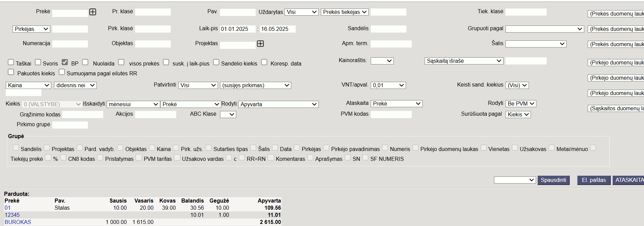This screenshot has height=226, width=644.
Task: Open the Išskaidyti mėnesiui dropdown
Action: click(133, 105)
